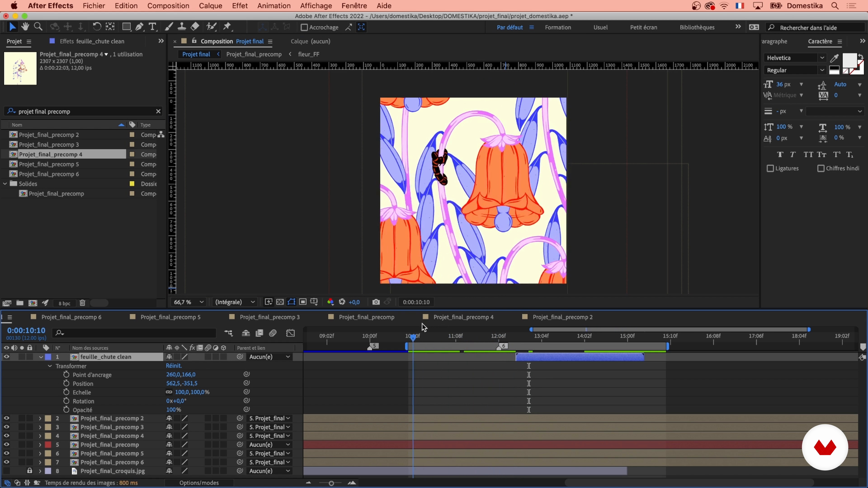Select the Roto Brush tool
Screen dimensions: 868x488
(x=211, y=27)
